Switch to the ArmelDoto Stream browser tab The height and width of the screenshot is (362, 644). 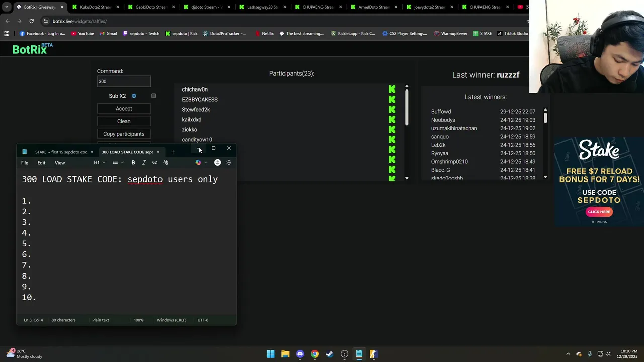[x=374, y=7]
